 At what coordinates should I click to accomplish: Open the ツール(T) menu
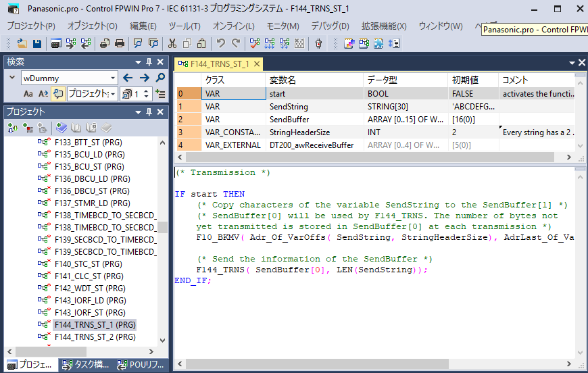click(x=185, y=26)
